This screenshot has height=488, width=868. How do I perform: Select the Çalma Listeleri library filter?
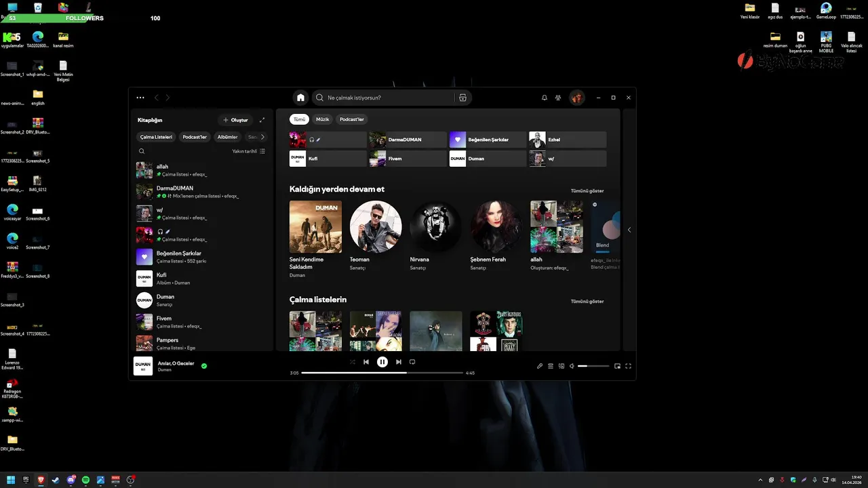pyautogui.click(x=156, y=137)
